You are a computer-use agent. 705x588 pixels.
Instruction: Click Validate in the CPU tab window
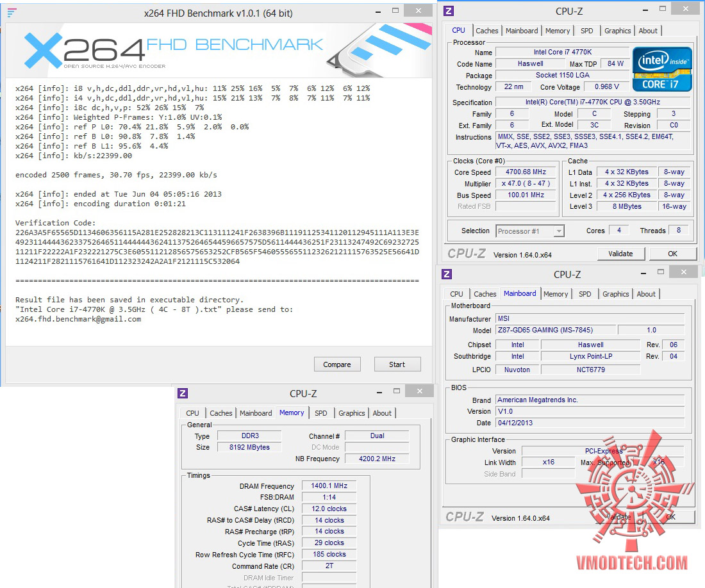[x=620, y=254]
